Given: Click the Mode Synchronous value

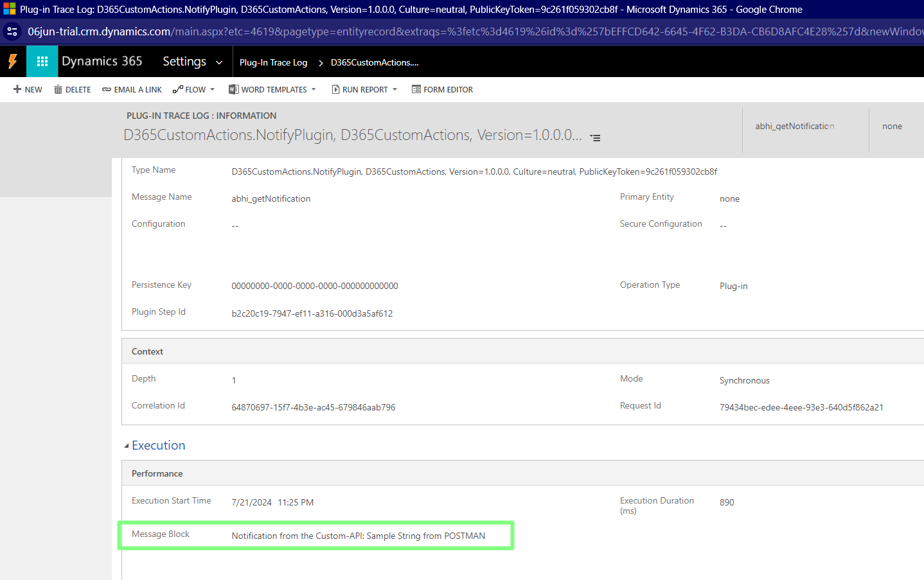Looking at the screenshot, I should click(745, 380).
